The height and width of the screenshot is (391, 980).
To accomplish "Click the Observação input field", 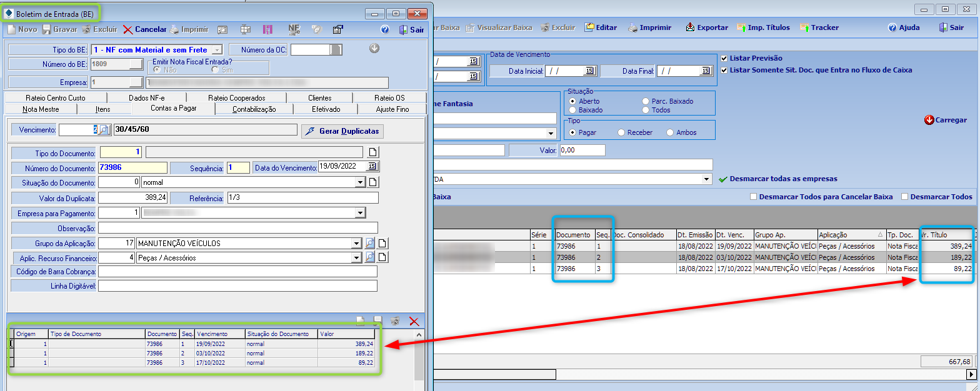I will (237, 228).
